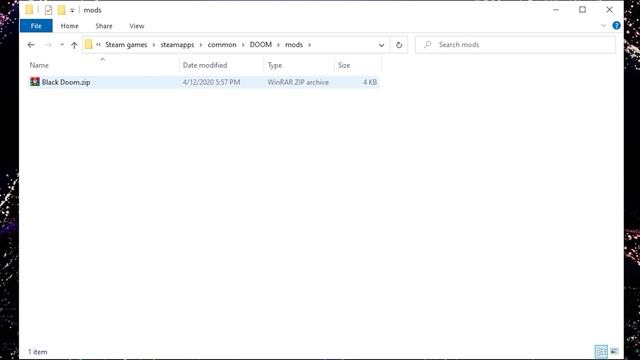Open the Share ribbon tab
The image size is (640, 360).
coord(104,26)
